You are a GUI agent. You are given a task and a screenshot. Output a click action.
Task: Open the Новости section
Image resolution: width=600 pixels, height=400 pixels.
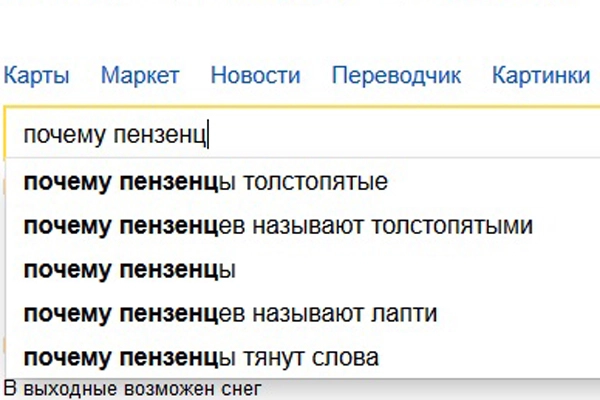coord(255,75)
